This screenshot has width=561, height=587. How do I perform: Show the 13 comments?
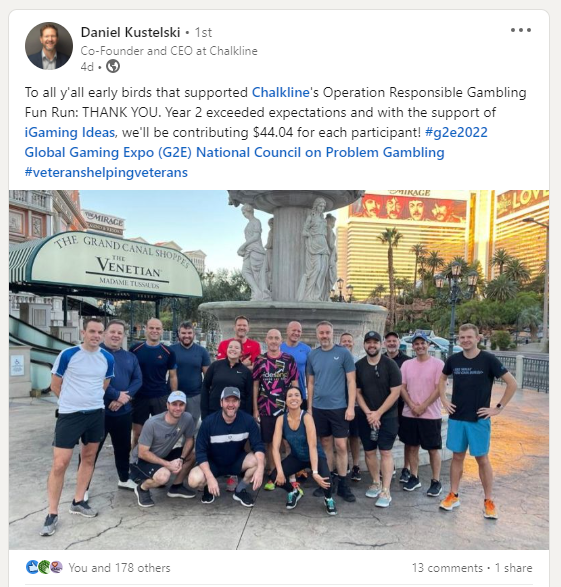click(x=447, y=568)
